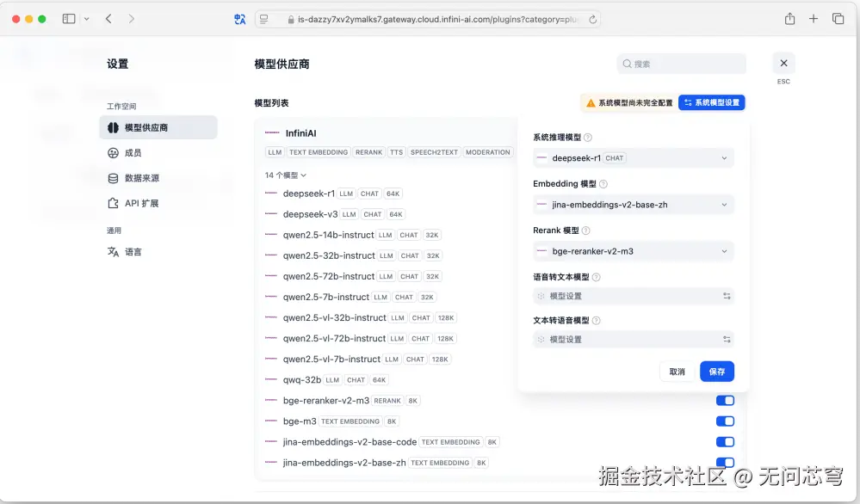This screenshot has height=504, width=860.
Task: Open 数据来源 via the database icon
Action: coord(112,179)
